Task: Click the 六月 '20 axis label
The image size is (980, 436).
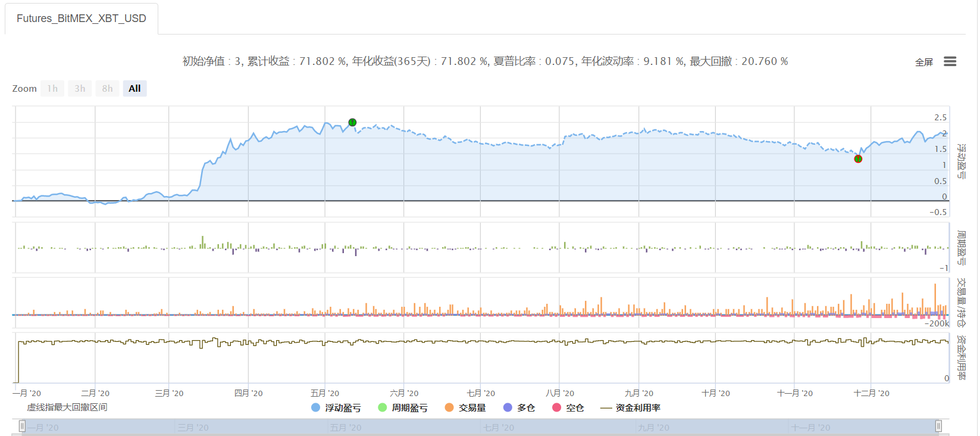Action: pos(404,393)
